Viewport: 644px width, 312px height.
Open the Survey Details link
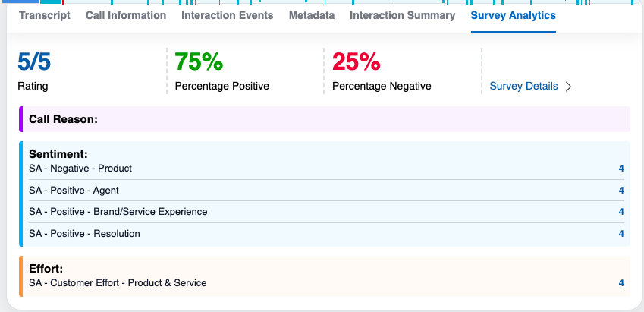tap(524, 86)
